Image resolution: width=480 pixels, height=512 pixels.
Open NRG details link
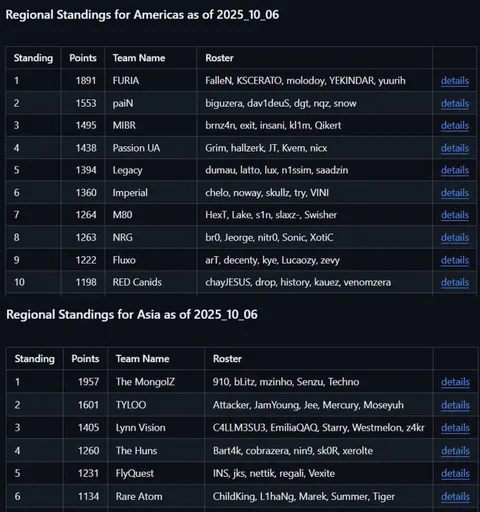click(x=455, y=237)
